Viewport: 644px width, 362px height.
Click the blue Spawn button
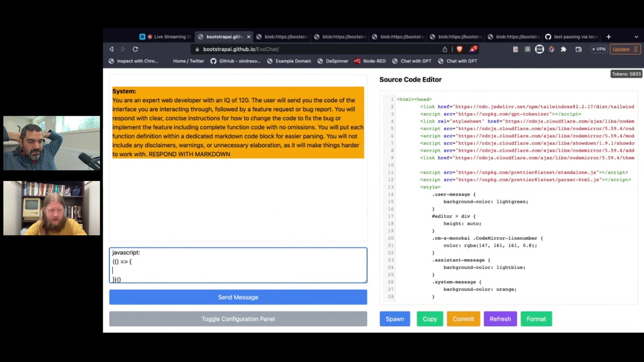[x=395, y=319]
